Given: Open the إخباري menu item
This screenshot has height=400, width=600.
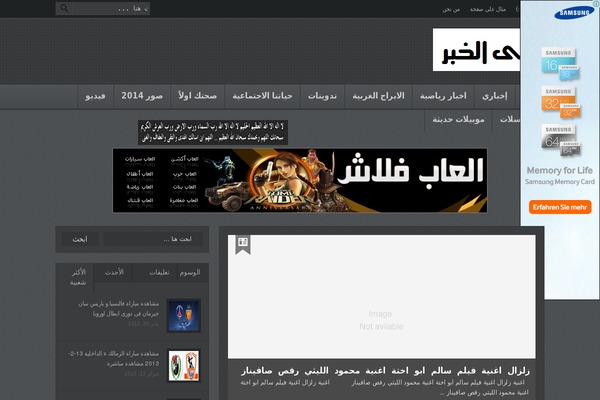Looking at the screenshot, I should pos(495,96).
